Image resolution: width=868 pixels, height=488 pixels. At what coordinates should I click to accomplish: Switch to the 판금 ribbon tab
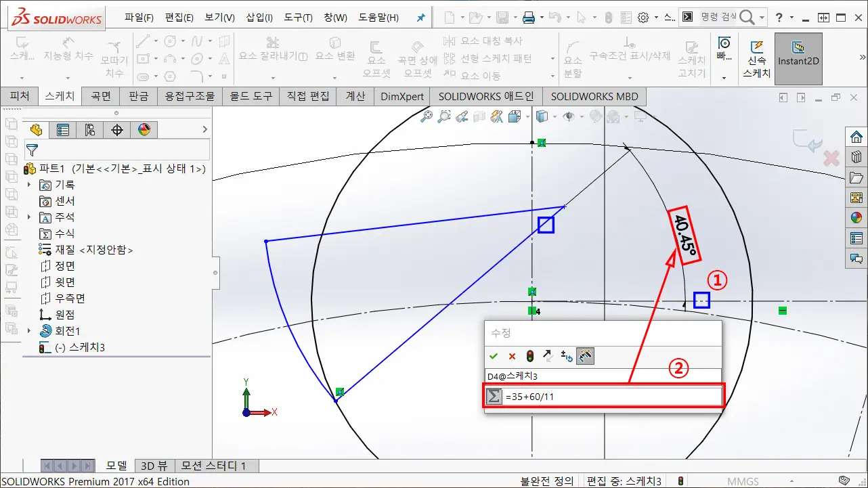(x=138, y=96)
